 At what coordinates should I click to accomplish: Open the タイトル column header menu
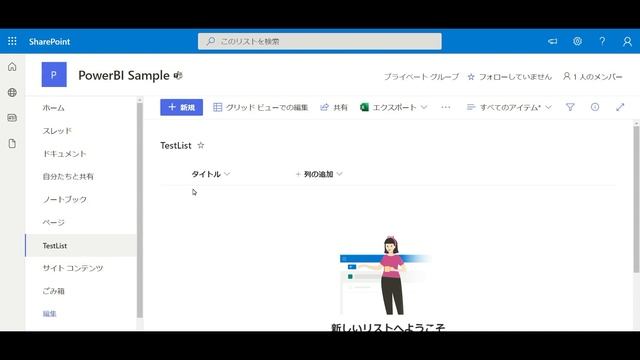[211, 174]
